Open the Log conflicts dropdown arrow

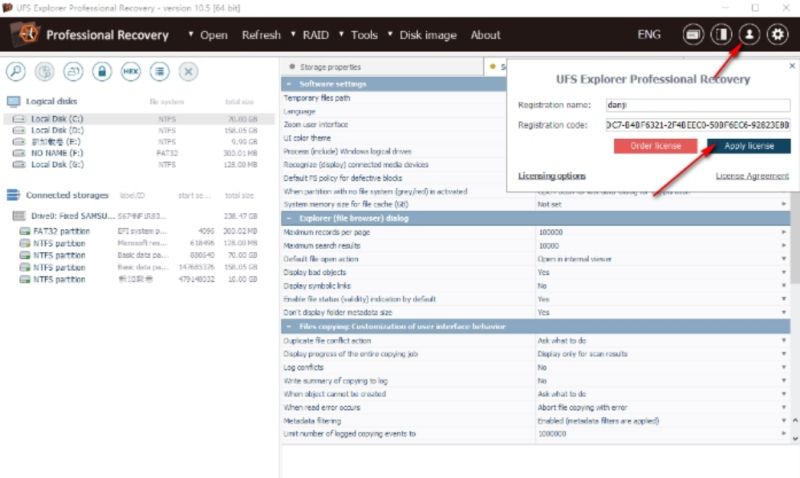[x=784, y=367]
